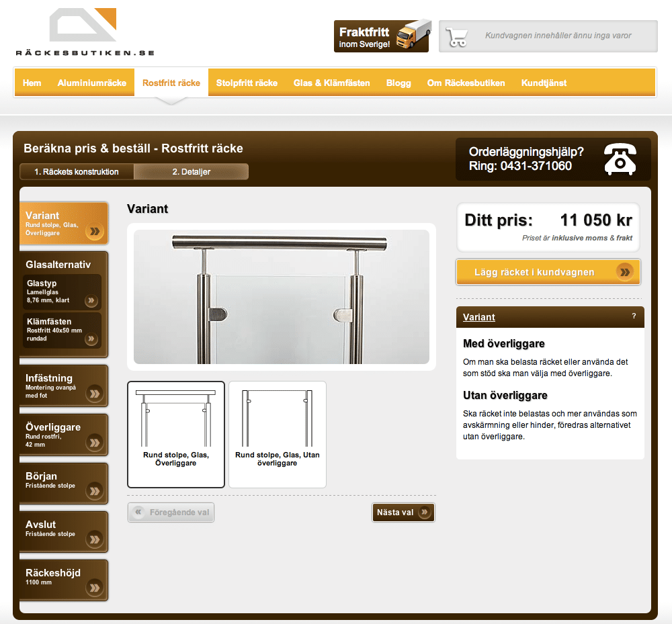Click the large stainless railing preview image
Image resolution: width=672 pixels, height=624 pixels.
pos(281,296)
